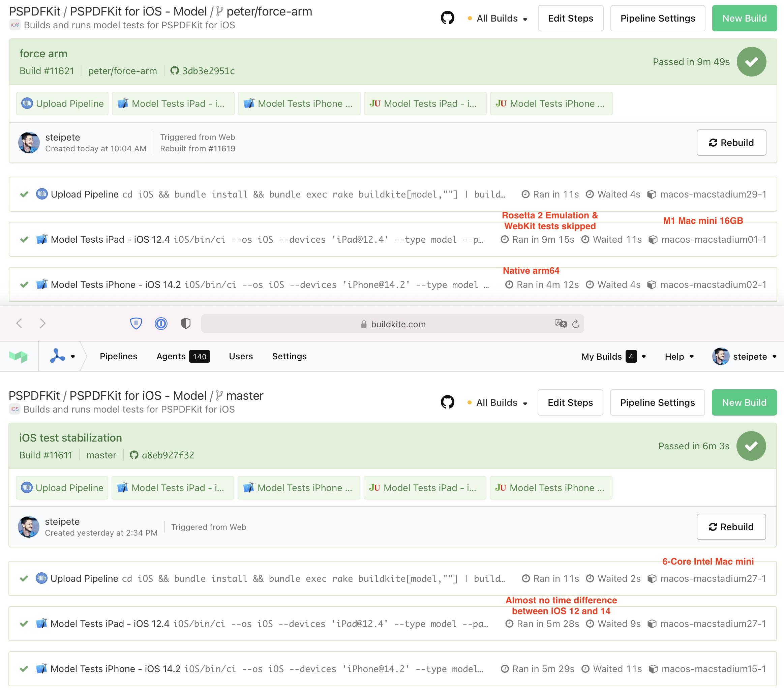This screenshot has width=784, height=693.
Task: Open commit a8eb927f32 link
Action: click(168, 455)
